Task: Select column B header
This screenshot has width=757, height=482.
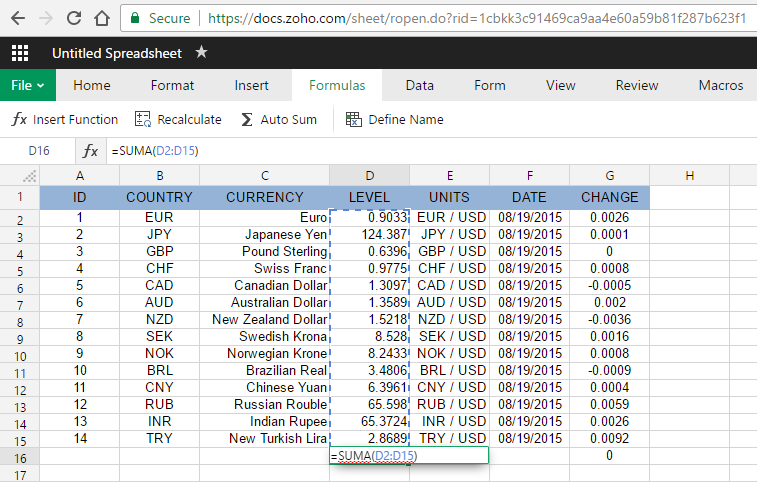Action: pyautogui.click(x=159, y=175)
